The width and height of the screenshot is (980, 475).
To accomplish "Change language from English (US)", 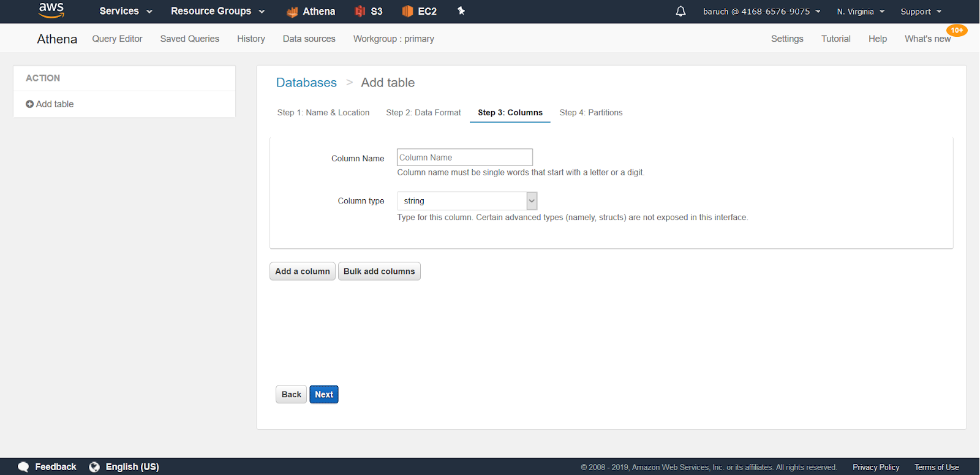I will [132, 467].
